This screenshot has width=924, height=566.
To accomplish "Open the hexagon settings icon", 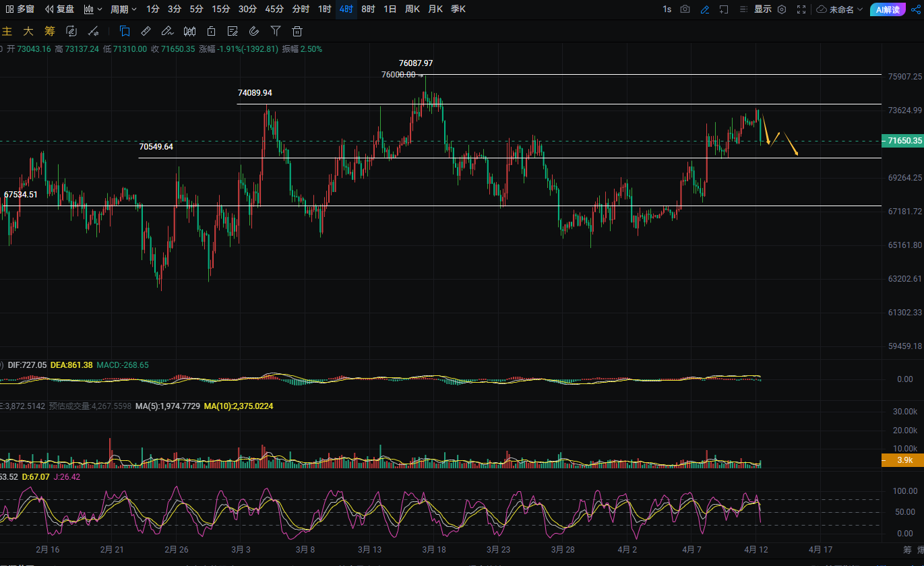I will [x=782, y=9].
